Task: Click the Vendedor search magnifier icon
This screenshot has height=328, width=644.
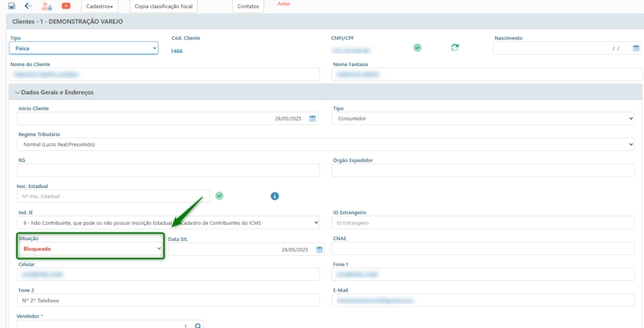Action: 197,326
